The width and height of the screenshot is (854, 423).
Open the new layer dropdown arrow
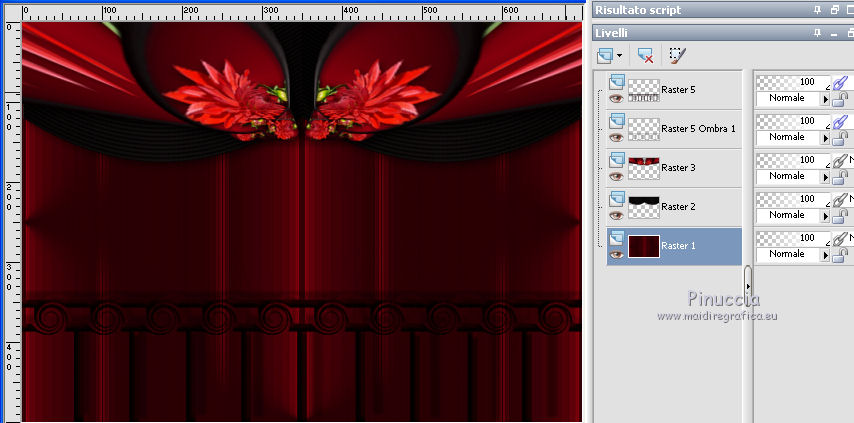pos(620,56)
